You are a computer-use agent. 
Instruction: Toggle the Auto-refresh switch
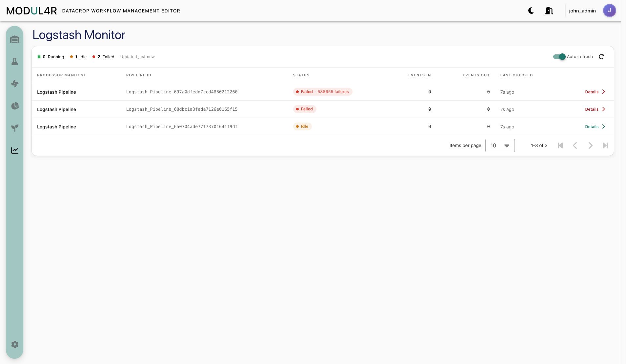(x=559, y=57)
